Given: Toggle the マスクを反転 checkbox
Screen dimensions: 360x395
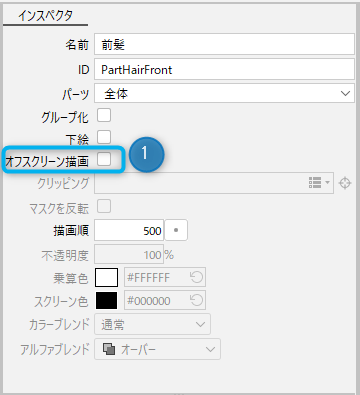Looking at the screenshot, I should click(104, 206).
